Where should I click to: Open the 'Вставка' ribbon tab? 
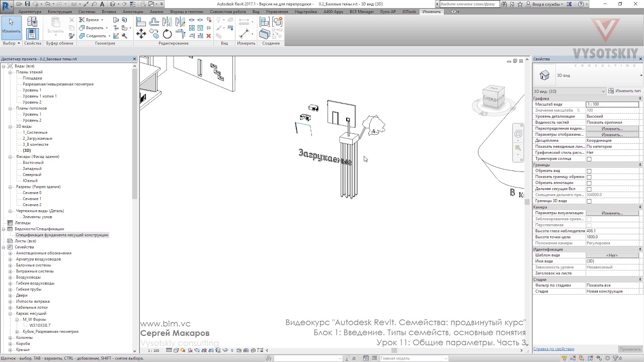pos(109,12)
